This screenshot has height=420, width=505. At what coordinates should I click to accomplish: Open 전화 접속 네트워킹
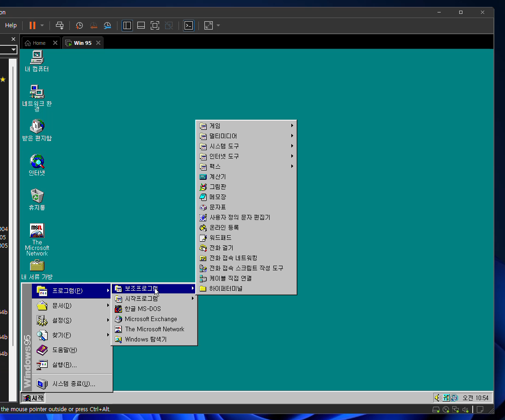pyautogui.click(x=246, y=258)
